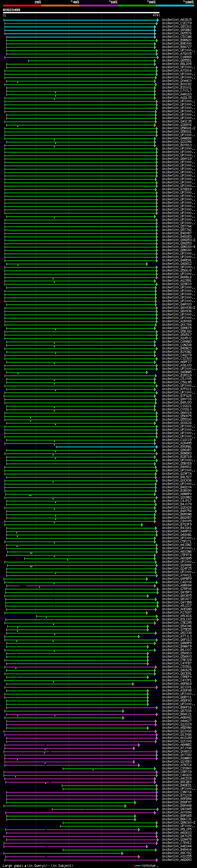Select the UniRef100_Q4DBW5 row label
This screenshot has width=197, height=868.
pos(177,372)
